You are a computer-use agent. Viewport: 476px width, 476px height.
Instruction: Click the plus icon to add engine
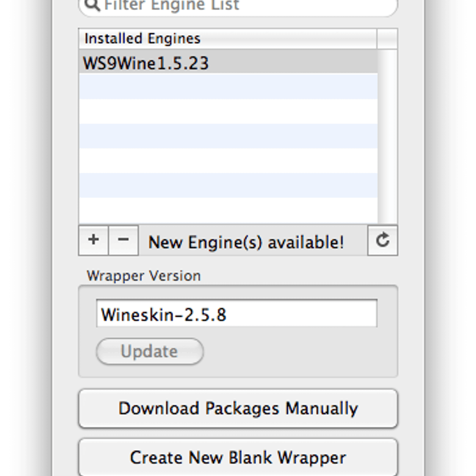tap(93, 240)
